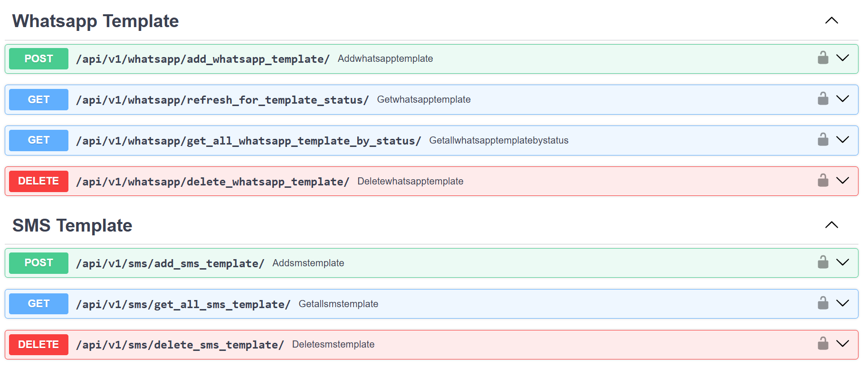Open the /api/v1/whatsapp/get_all_whatsapp_template_by_status/ path
868x378 pixels.
248,141
